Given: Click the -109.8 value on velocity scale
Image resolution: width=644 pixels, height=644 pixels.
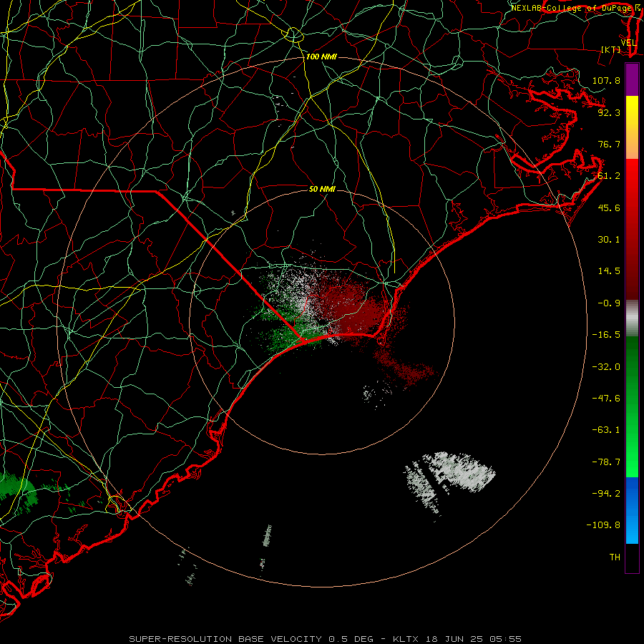Looking at the screenshot, I should tap(604, 525).
